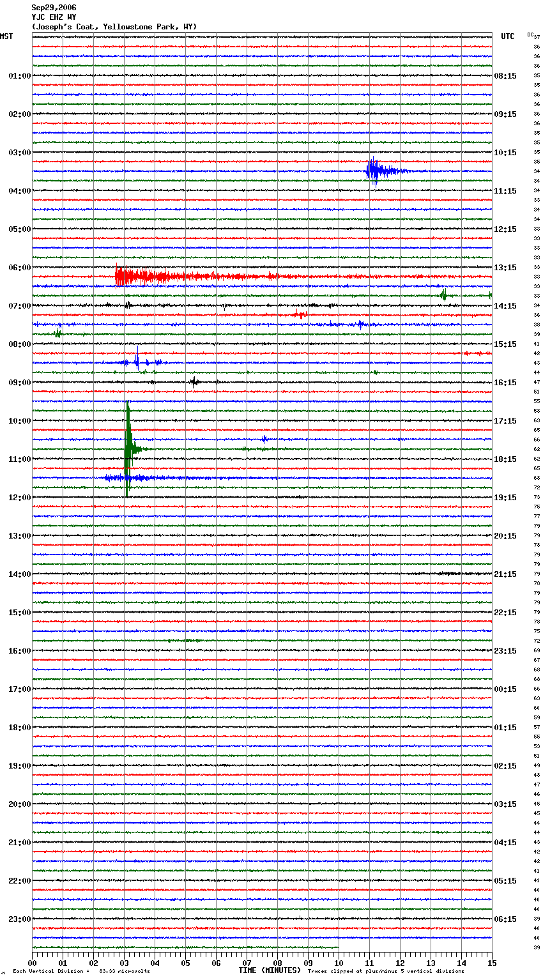Click the DC value 37 on the top row
Viewport: 543px width, 980px height.
click(537, 37)
